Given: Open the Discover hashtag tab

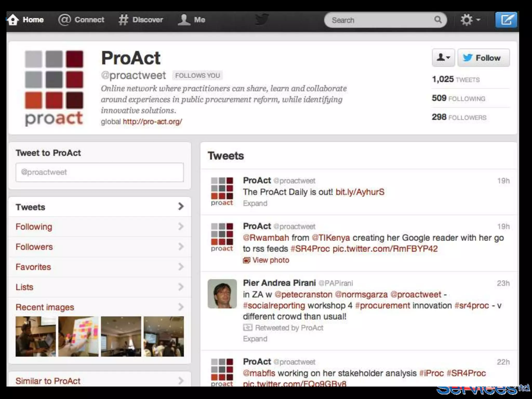Looking at the screenshot, I should pyautogui.click(x=141, y=20).
